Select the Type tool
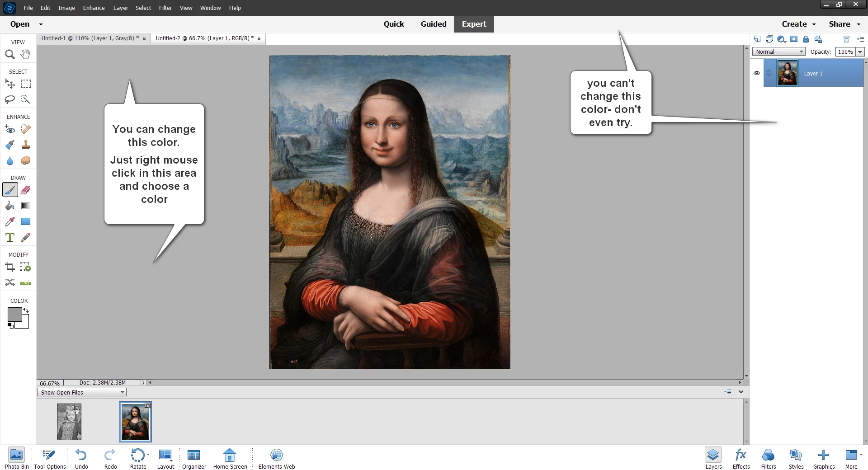 (x=10, y=237)
